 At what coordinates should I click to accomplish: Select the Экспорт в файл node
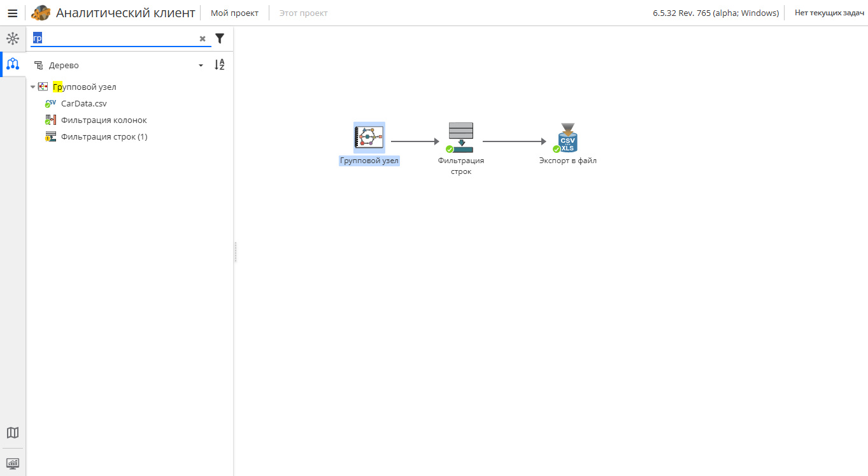click(x=567, y=138)
